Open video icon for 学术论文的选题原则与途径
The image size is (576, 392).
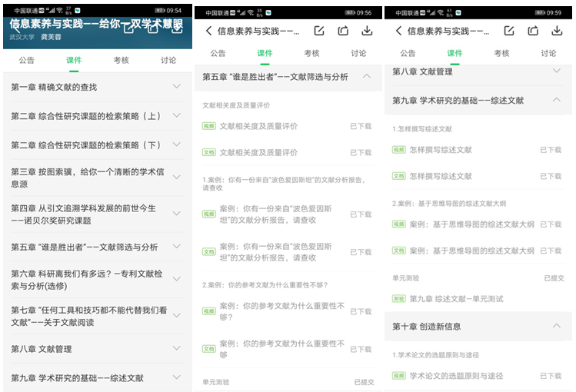point(398,376)
